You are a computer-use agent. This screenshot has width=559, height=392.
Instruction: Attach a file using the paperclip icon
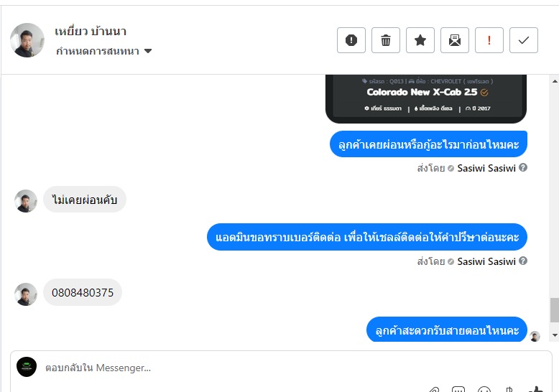click(434, 389)
